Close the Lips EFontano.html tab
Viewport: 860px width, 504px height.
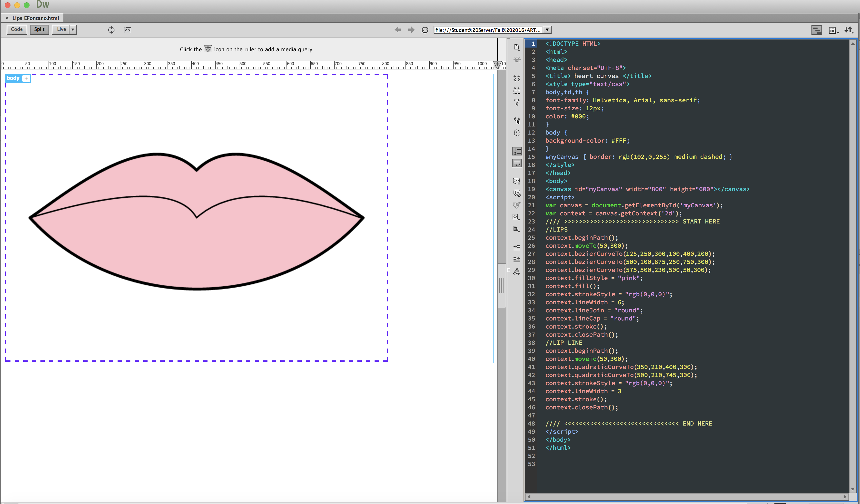point(7,18)
